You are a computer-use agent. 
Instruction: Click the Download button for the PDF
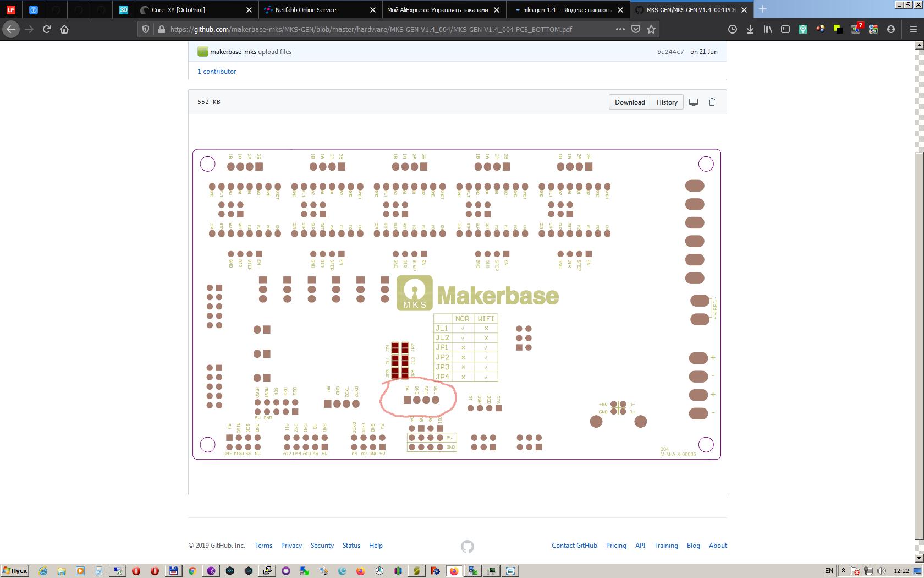(x=629, y=102)
